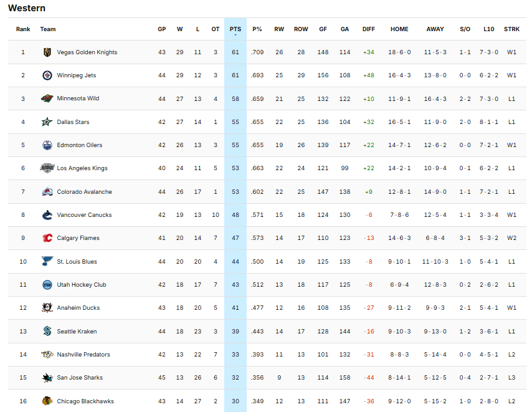Open Winnipeg Jets team link
The image size is (532, 412).
point(77,75)
